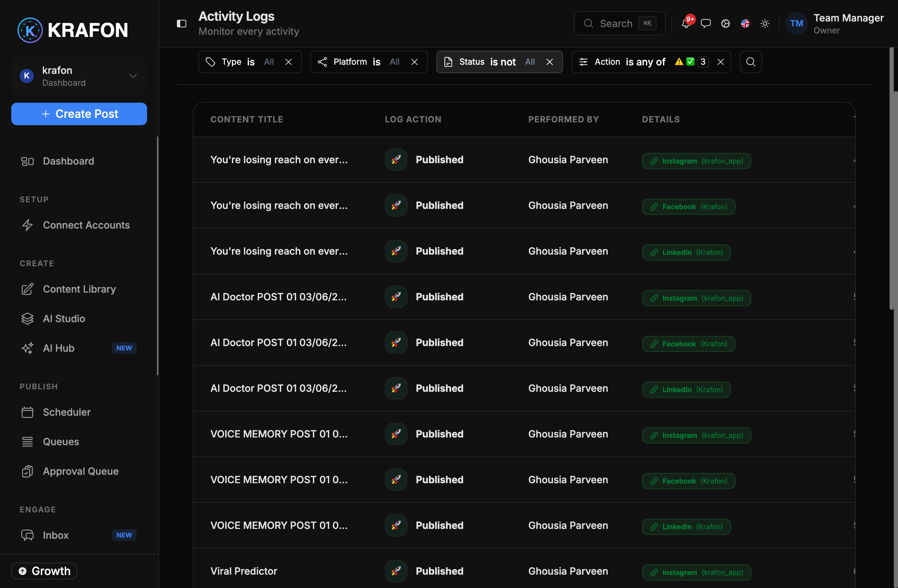The image size is (898, 588).
Task: Open Facebook link in 'losing reach' row
Action: (689, 207)
